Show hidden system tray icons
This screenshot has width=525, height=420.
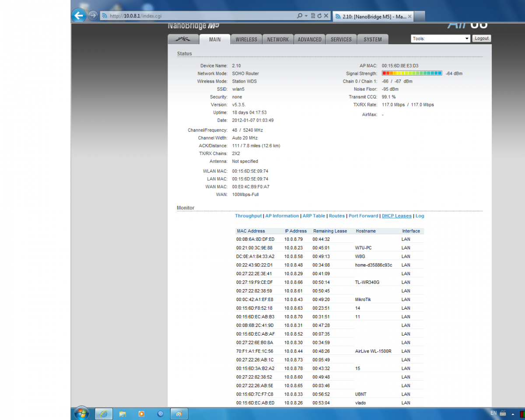point(513,414)
